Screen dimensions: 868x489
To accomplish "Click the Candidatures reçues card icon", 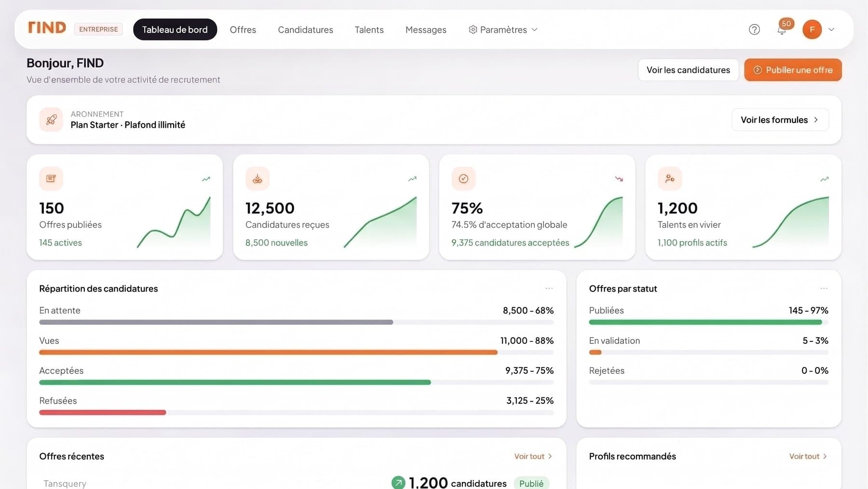I will (258, 178).
